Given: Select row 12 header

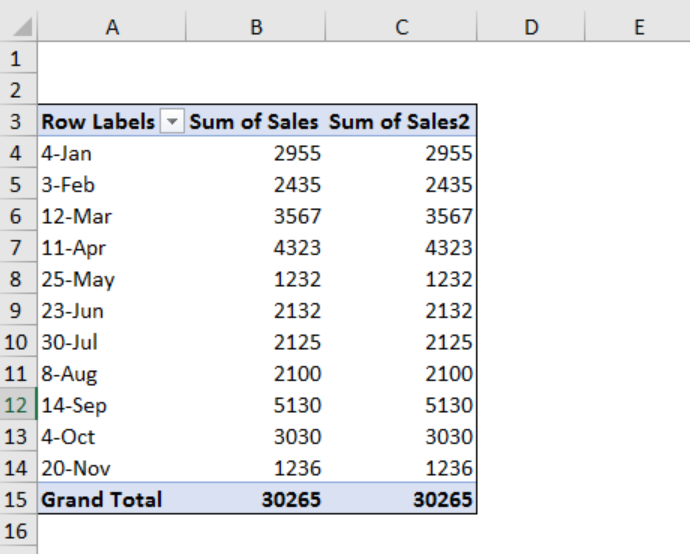Looking at the screenshot, I should (18, 405).
